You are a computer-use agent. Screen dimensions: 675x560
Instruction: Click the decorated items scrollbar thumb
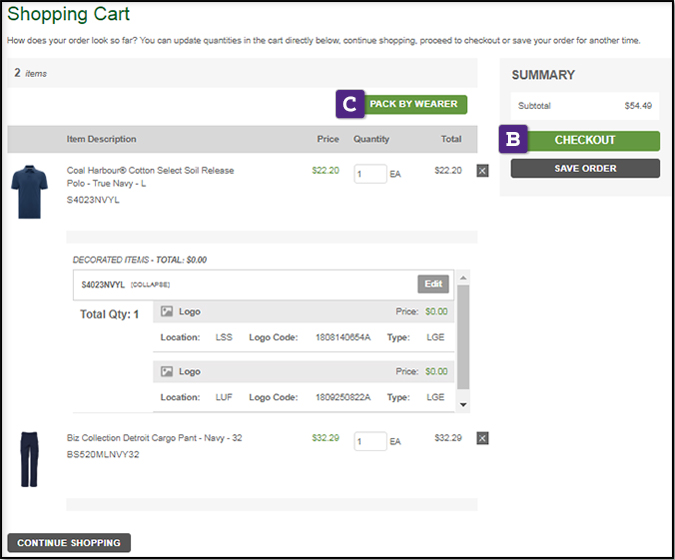click(462, 340)
